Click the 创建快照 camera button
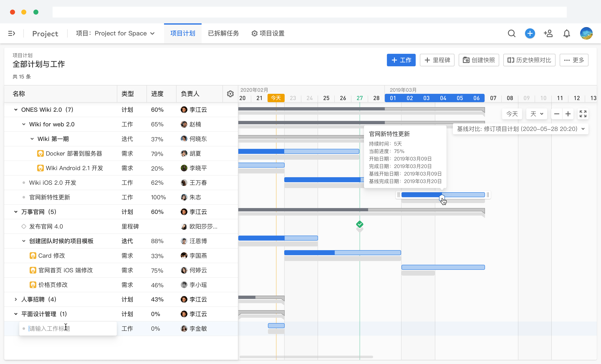This screenshot has height=364, width=601. point(479,60)
